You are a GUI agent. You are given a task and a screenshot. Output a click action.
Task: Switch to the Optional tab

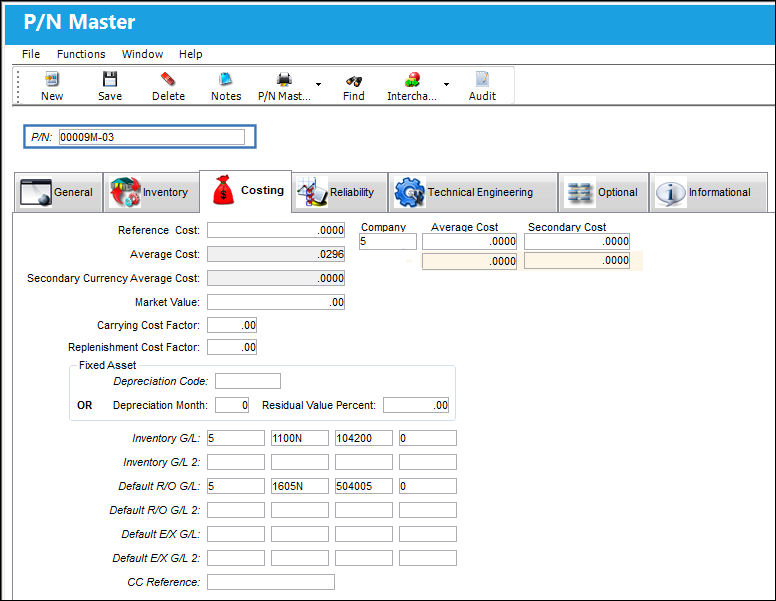603,193
